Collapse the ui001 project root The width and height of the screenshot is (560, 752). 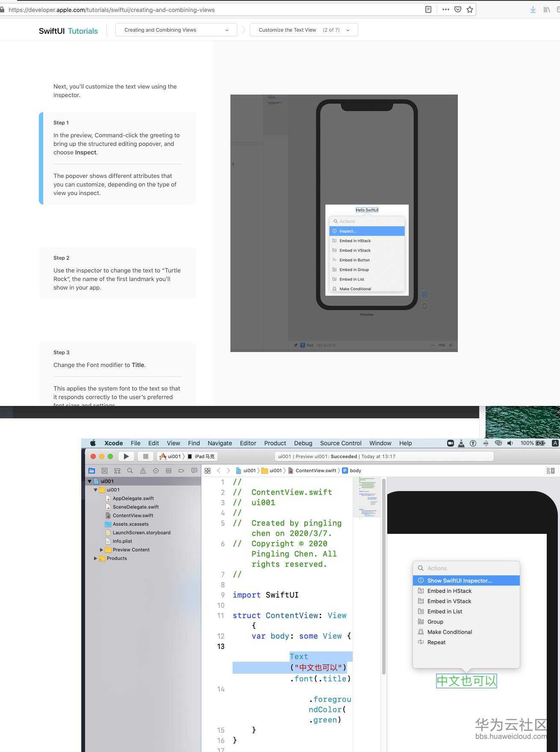tap(90, 481)
